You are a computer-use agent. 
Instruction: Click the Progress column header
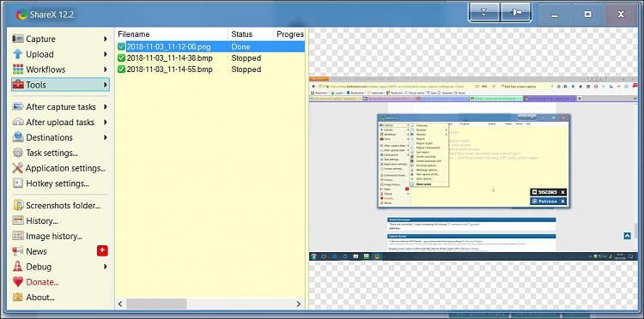(x=289, y=34)
